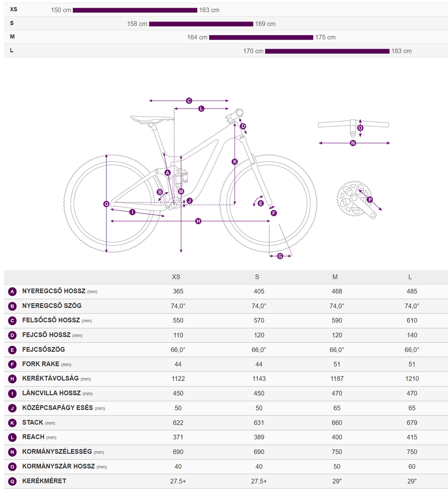Select the M column header in the table
Viewport: 448px width, 491px height.
pos(335,277)
